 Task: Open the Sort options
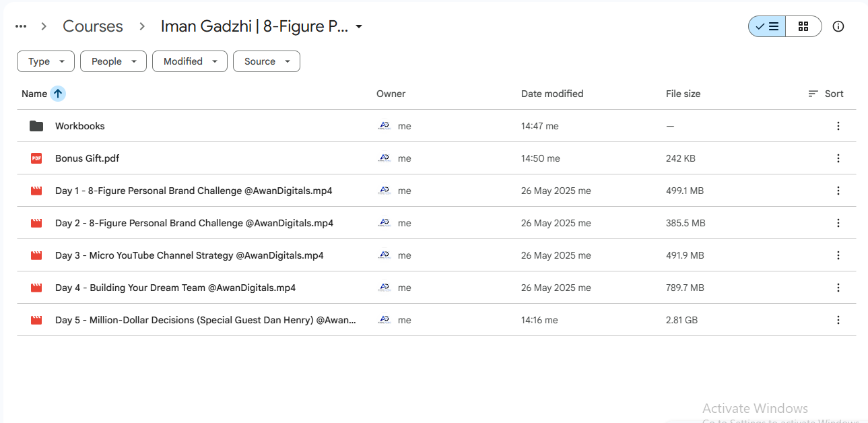826,94
